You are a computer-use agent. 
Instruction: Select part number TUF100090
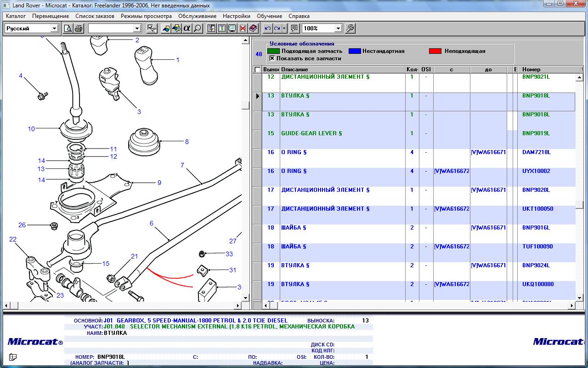pos(537,247)
